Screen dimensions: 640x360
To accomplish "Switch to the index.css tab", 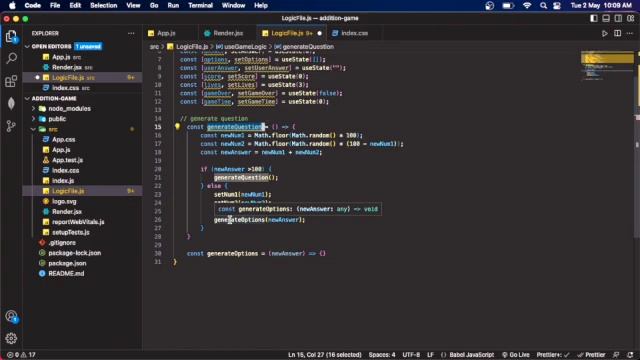I will click(354, 33).
